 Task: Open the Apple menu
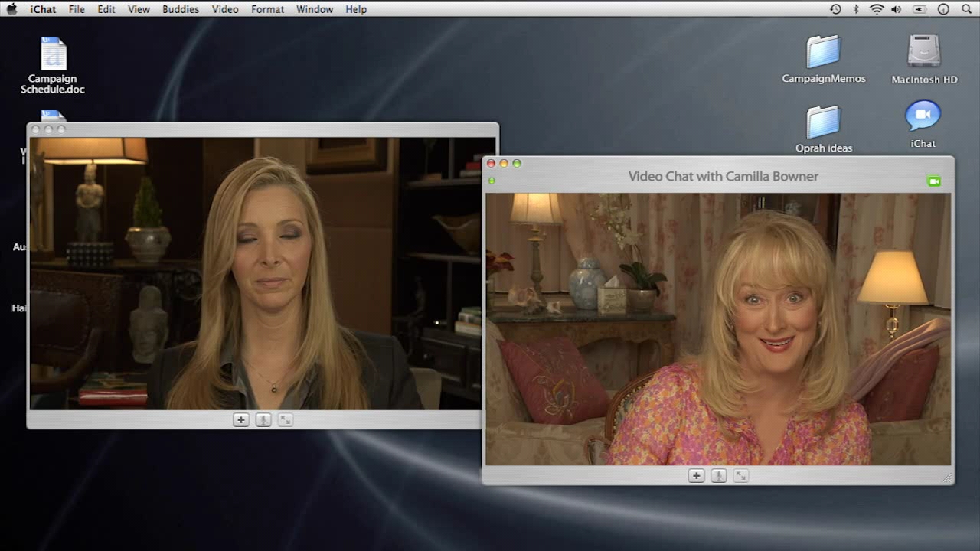[x=12, y=9]
